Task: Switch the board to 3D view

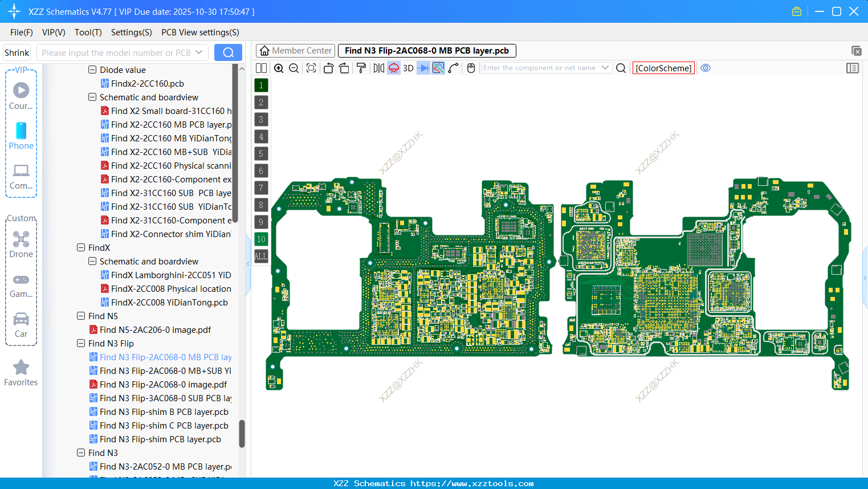Action: 408,68
